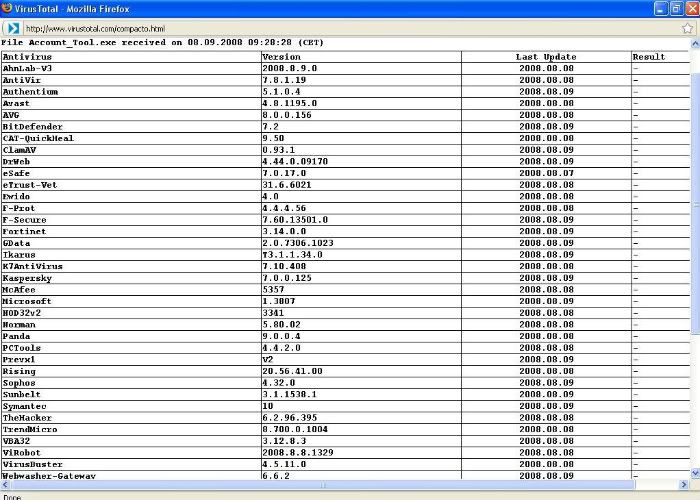Select the 'Kaspersky' antivirus entry
700x500 pixels.
click(27, 278)
